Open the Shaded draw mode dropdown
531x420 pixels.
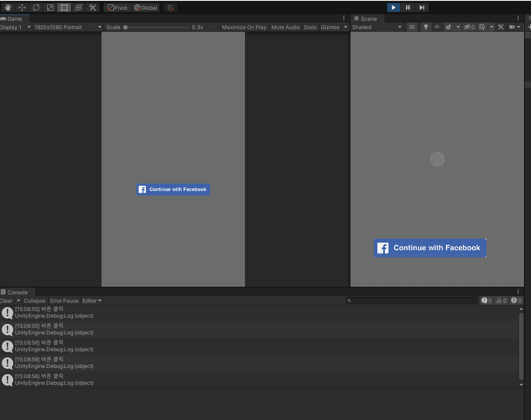pos(377,27)
